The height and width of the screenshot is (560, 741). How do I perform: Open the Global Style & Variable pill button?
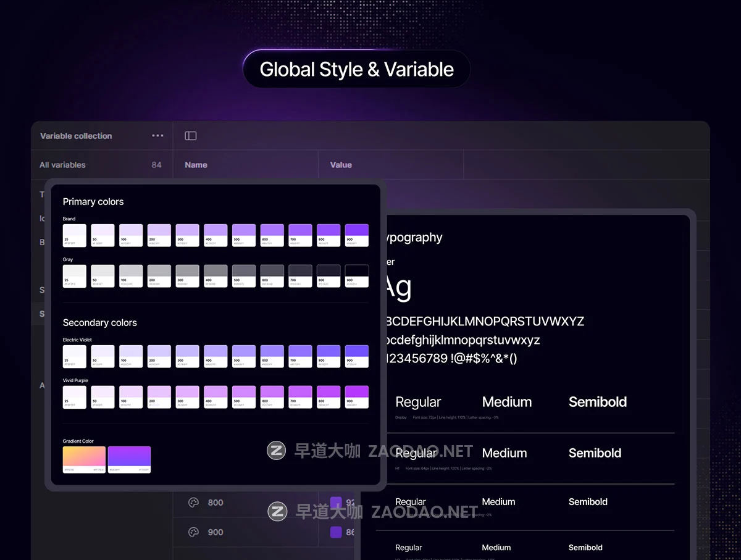coord(356,69)
